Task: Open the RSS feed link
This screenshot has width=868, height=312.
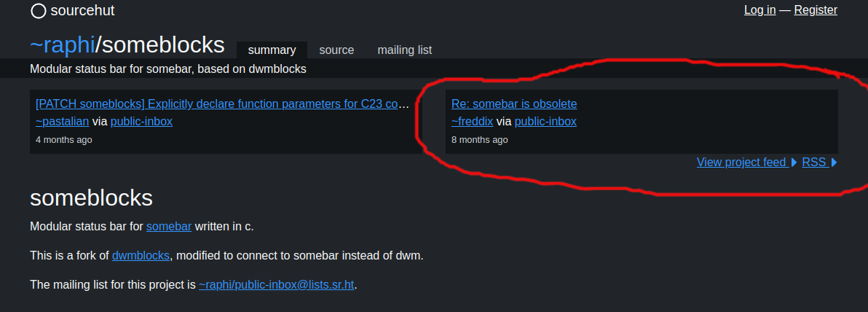Action: [x=814, y=163]
